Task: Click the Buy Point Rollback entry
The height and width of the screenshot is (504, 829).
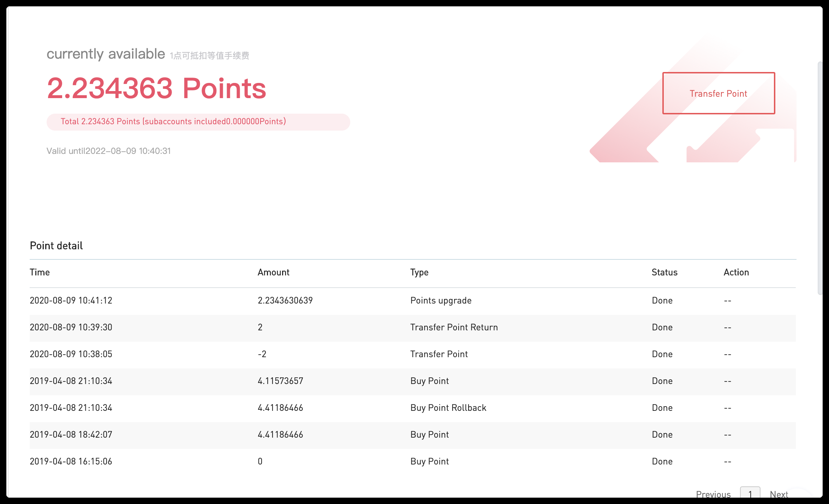Action: (448, 408)
